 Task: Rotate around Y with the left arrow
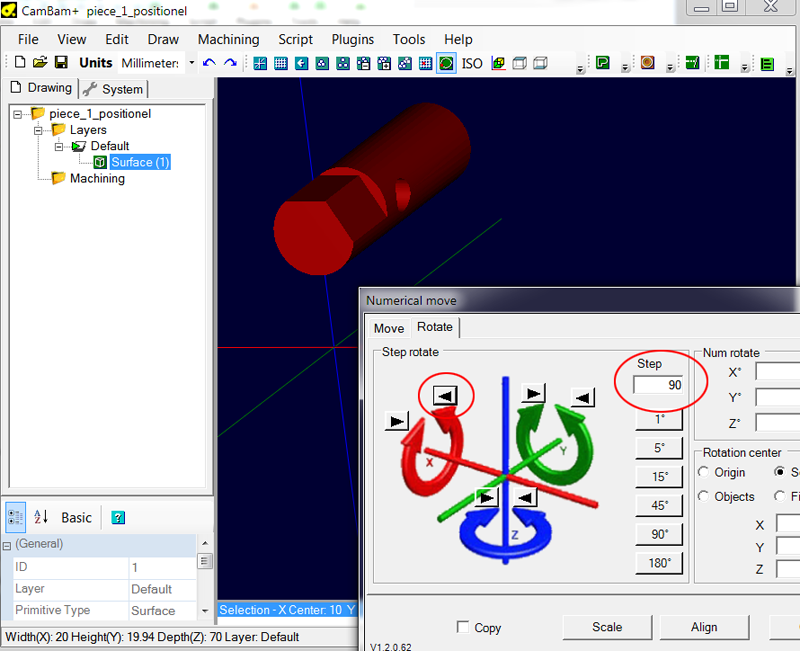[x=583, y=397]
